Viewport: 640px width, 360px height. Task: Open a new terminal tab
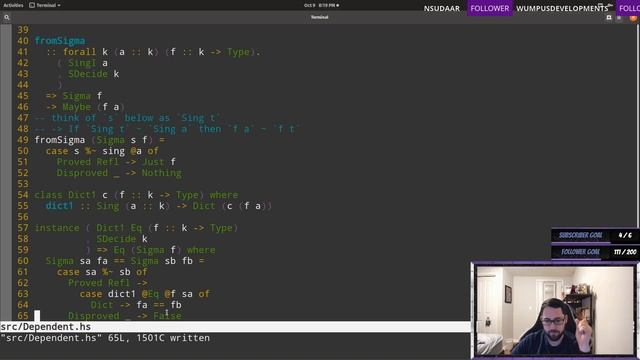pos(609,18)
